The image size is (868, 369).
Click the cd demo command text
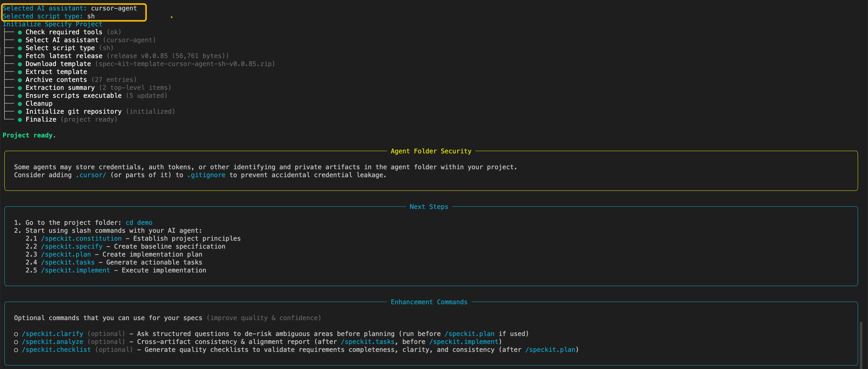tap(139, 222)
